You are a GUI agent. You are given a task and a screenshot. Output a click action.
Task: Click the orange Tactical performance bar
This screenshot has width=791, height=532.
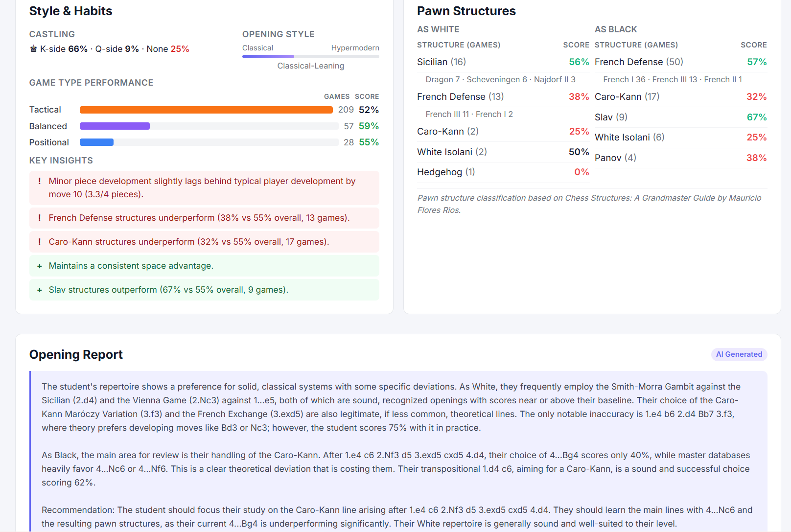point(206,110)
